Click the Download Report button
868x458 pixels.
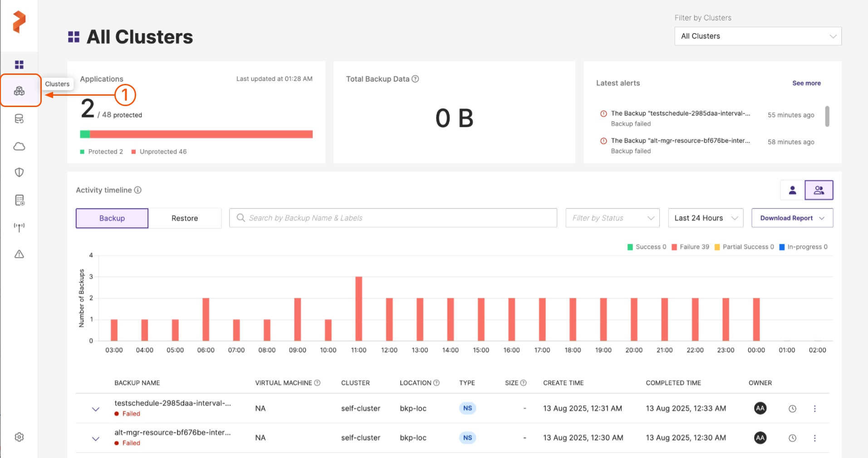click(792, 218)
